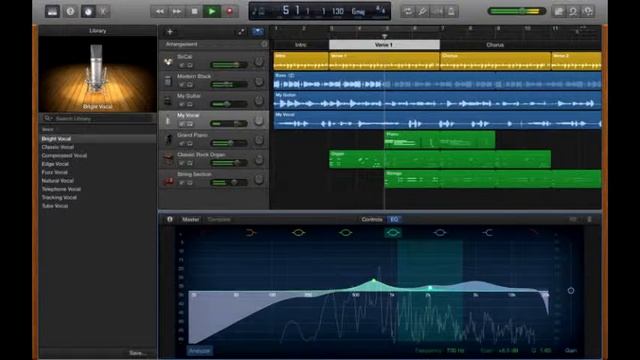Toggle the Catch playhead button
Viewport: 640px width, 360px height.
(x=258, y=32)
